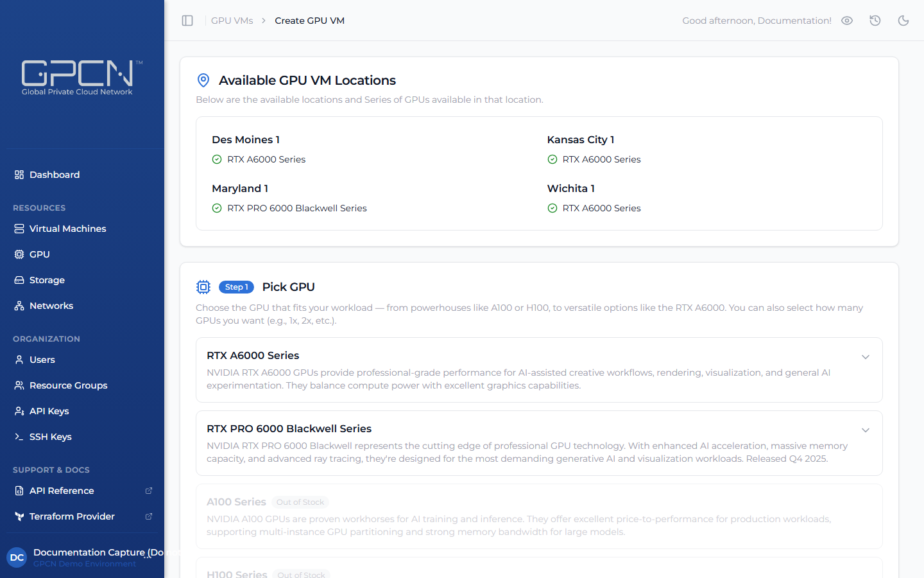The height and width of the screenshot is (578, 924).
Task: Open API Reference link
Action: [81, 491]
